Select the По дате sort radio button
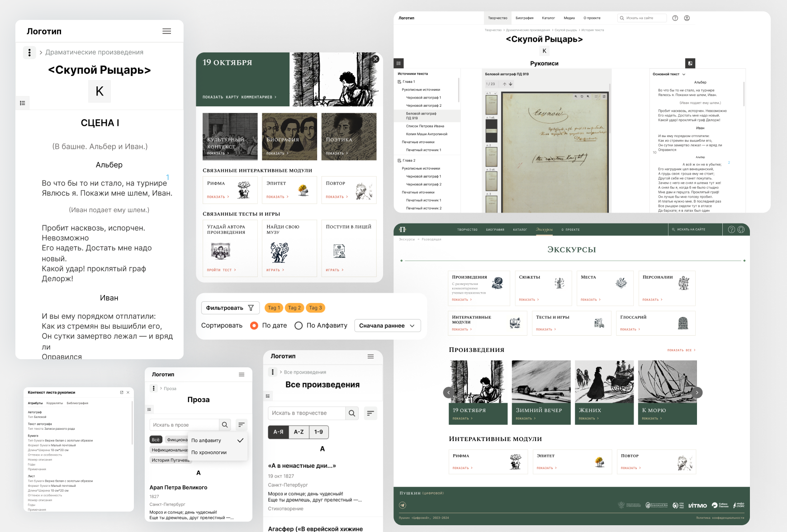Screen dimensions: 787x532 point(254,325)
